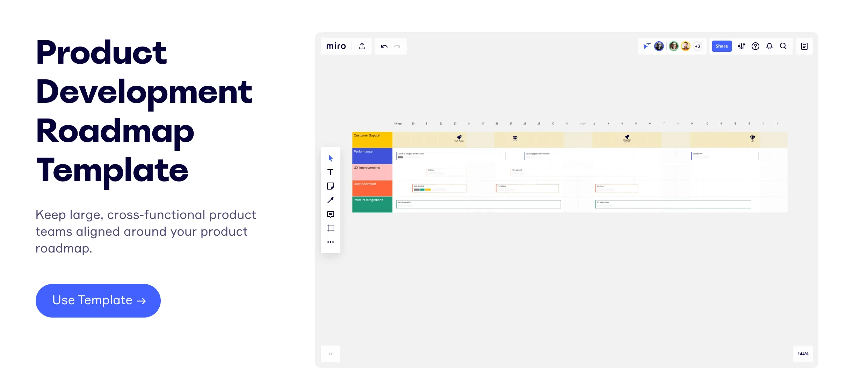
Task: Expand the +3 collaborators list
Action: [697, 46]
